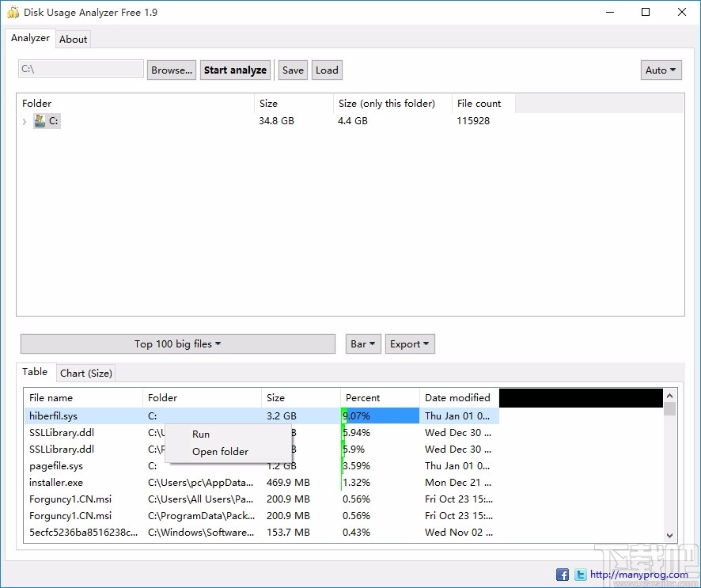The image size is (701, 588).
Task: Click the Facebook share icon
Action: click(562, 574)
